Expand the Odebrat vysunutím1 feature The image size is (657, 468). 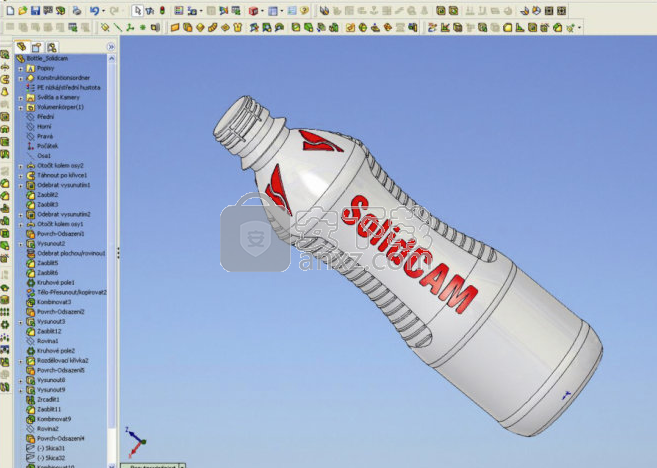pos(21,185)
